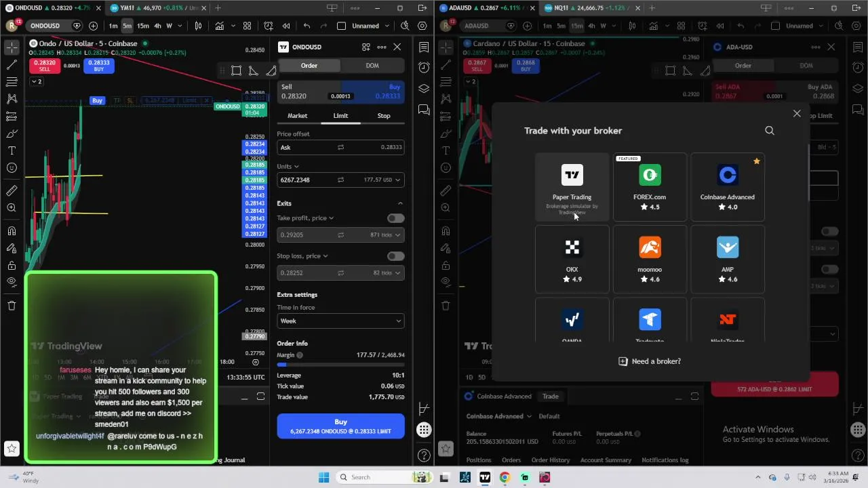Image resolution: width=868 pixels, height=488 pixels.
Task: Select the trend line tool in Ondo window
Action: click(x=12, y=65)
